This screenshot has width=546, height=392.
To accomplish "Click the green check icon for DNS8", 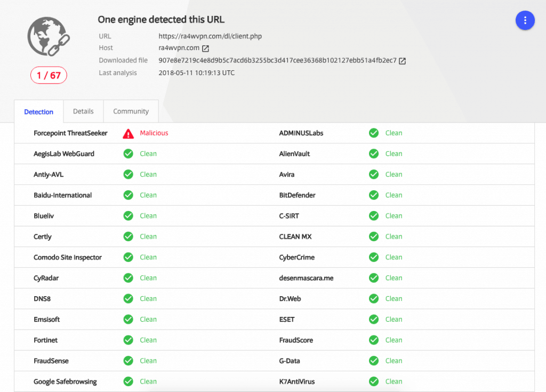I will (128, 298).
